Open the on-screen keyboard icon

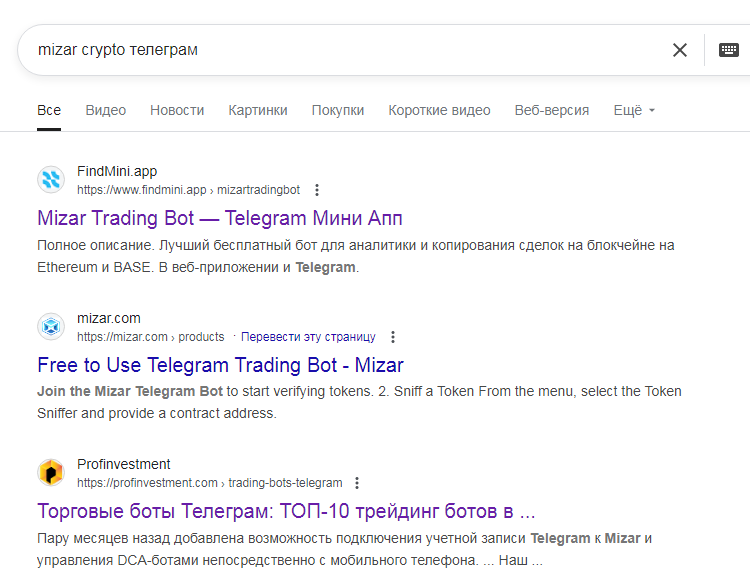pyautogui.click(x=729, y=50)
